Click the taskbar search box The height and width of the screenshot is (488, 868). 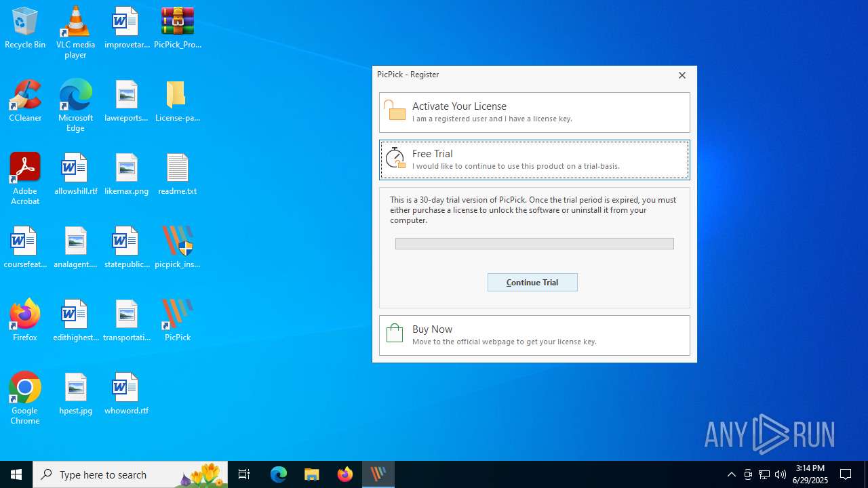[x=130, y=474]
